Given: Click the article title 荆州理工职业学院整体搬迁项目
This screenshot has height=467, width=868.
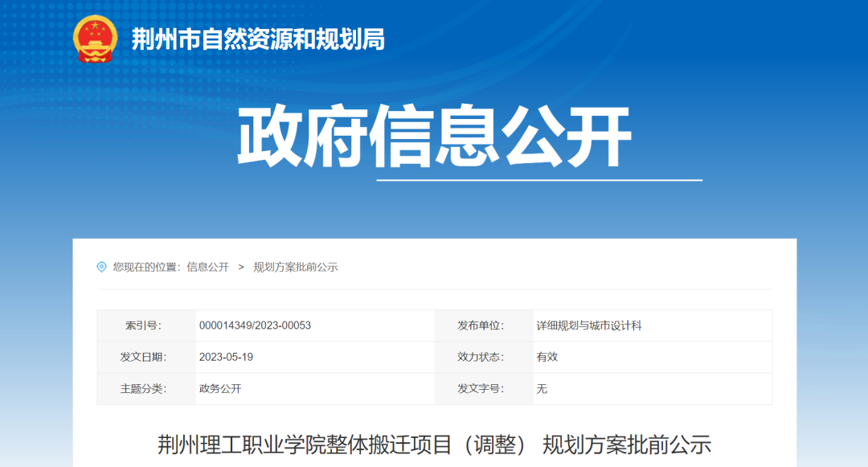Looking at the screenshot, I should (x=434, y=444).
